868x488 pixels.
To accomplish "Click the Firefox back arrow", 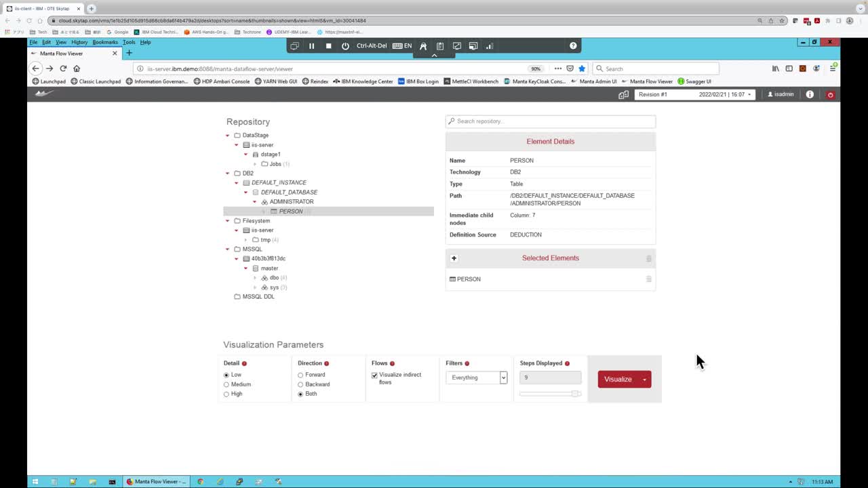I will tap(36, 68).
